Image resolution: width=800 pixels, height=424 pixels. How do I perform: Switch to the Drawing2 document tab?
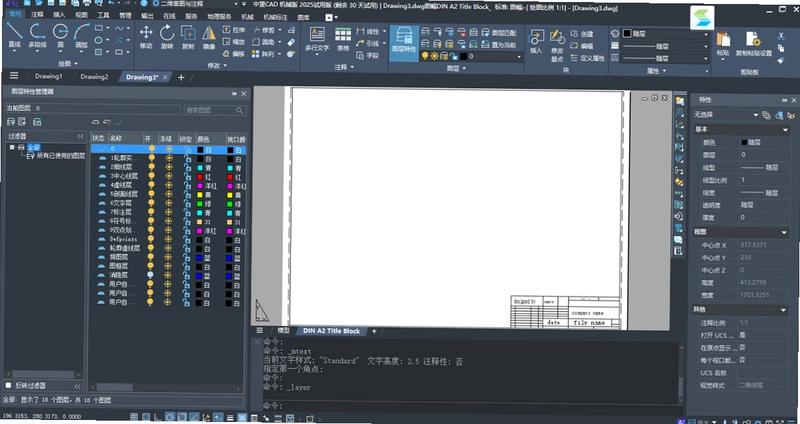[x=94, y=77]
